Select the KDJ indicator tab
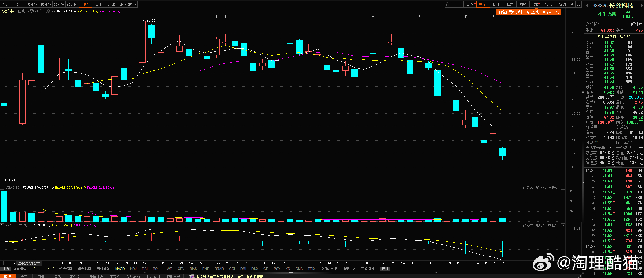Screen dimensions: 644x278 133,269
